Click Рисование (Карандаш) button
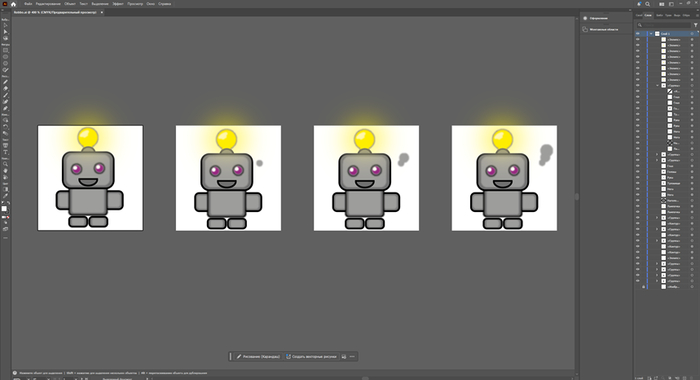700x380 pixels. coord(258,356)
